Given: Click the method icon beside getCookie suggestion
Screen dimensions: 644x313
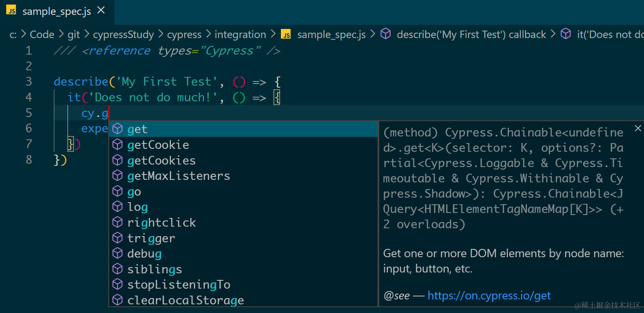Looking at the screenshot, I should [118, 145].
